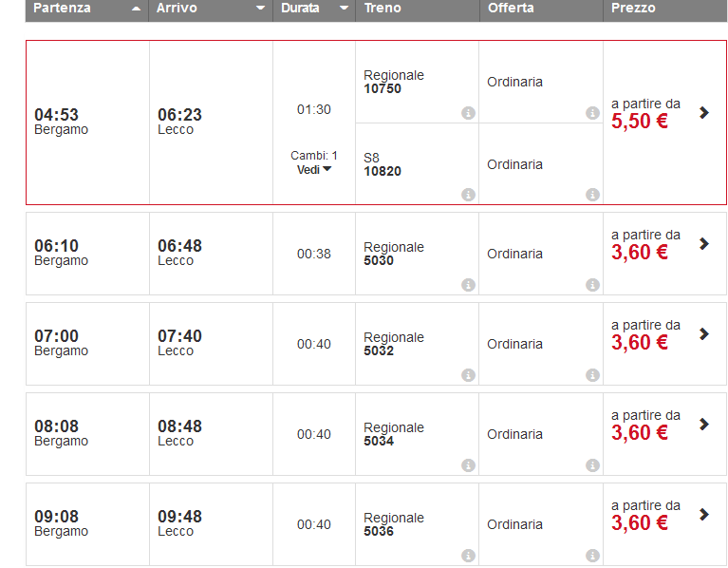Sort results by Partenza column

coord(87,8)
